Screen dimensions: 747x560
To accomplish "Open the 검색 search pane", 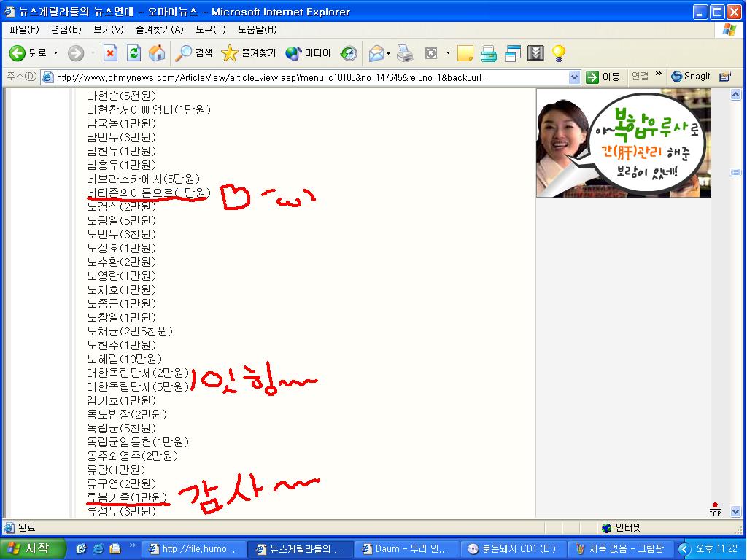I will point(193,52).
